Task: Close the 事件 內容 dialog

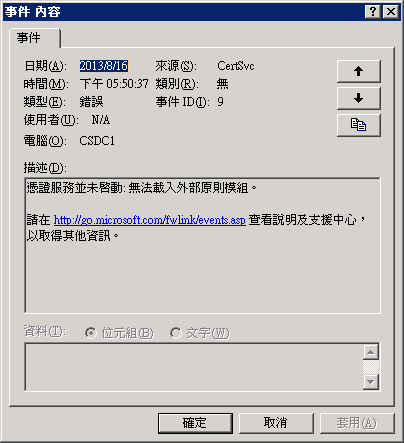Action: pyautogui.click(x=391, y=12)
